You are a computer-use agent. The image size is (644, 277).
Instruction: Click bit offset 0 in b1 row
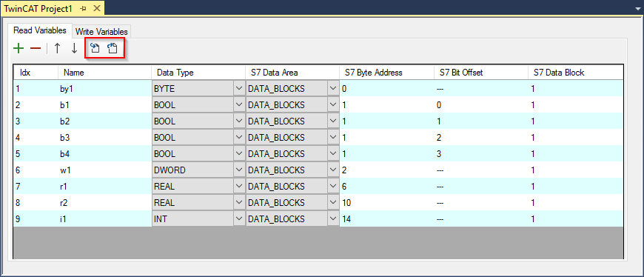point(481,104)
